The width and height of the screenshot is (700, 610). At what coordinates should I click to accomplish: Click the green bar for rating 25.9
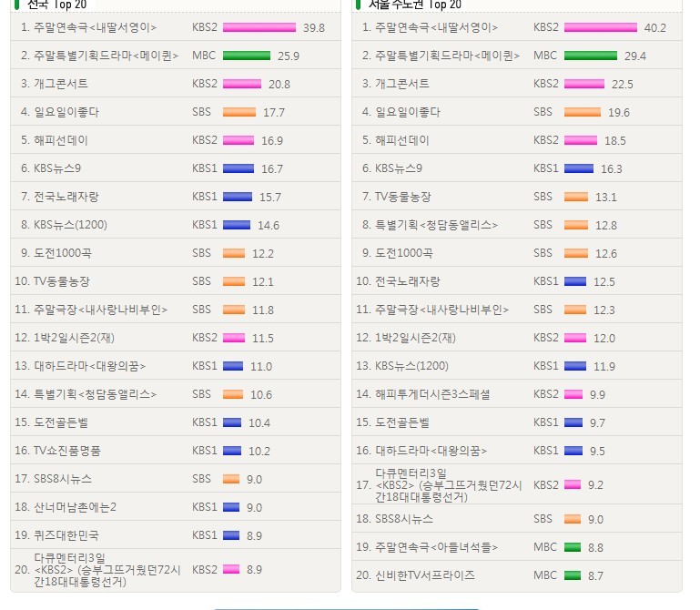pyautogui.click(x=247, y=56)
